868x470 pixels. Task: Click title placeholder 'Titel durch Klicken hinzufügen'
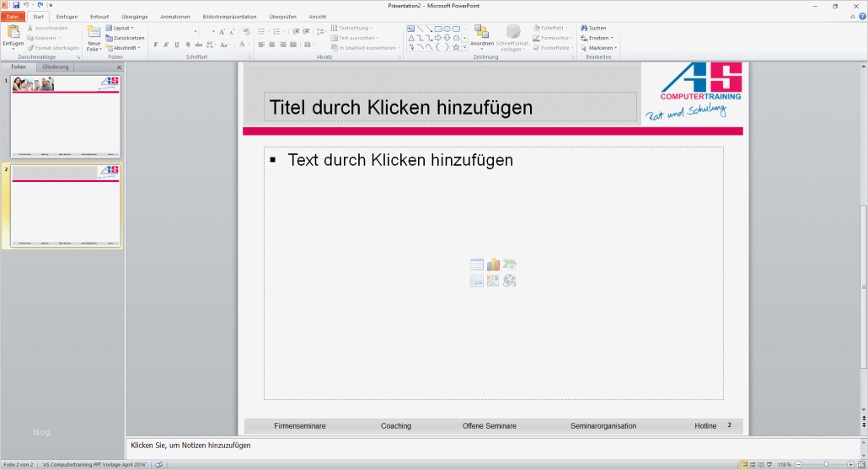click(x=450, y=108)
